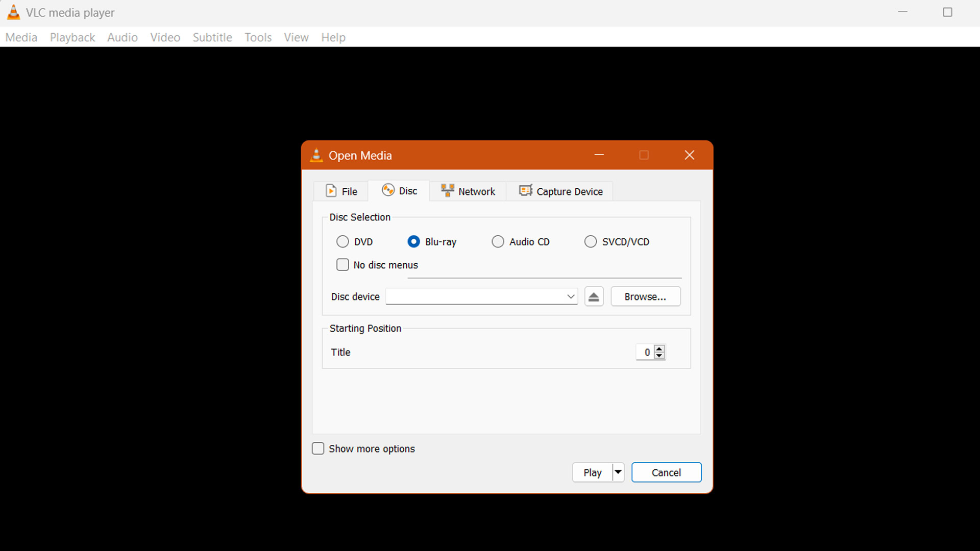Click the Browse button icon for disc device
Image resolution: width=980 pixels, height=551 pixels.
pos(644,297)
